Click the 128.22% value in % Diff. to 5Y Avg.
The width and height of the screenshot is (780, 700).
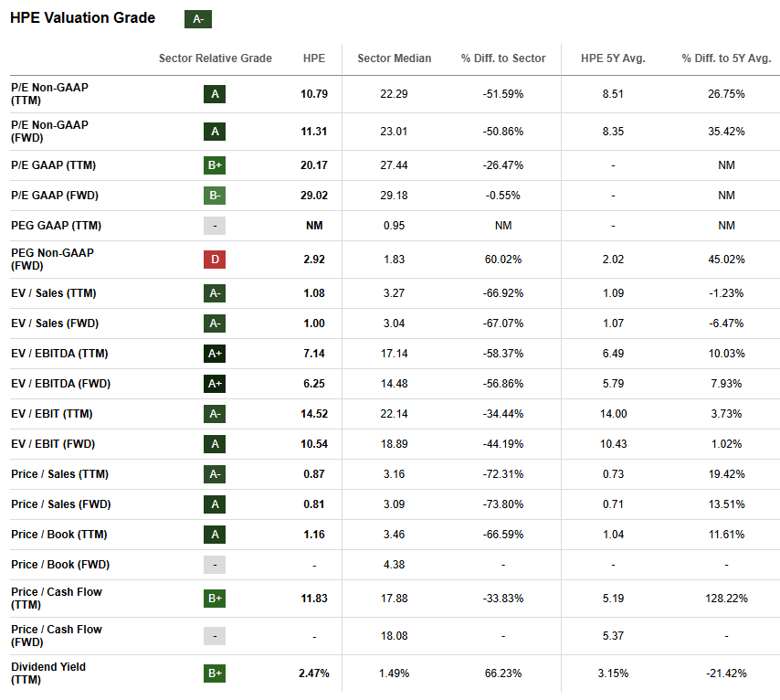point(726,599)
